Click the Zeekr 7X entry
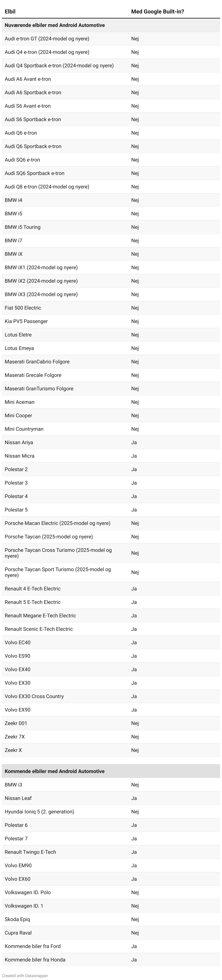 [x=15, y=737]
